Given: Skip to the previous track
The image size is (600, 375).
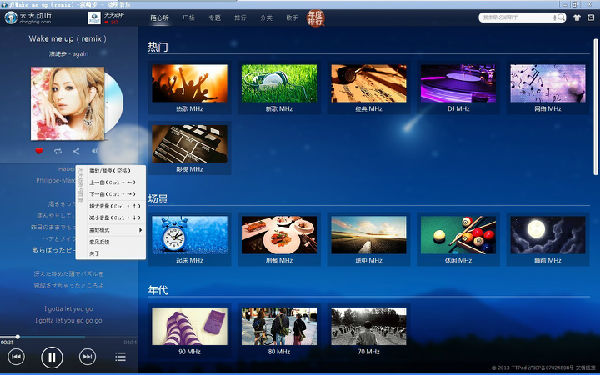Looking at the screenshot, I should [x=16, y=357].
